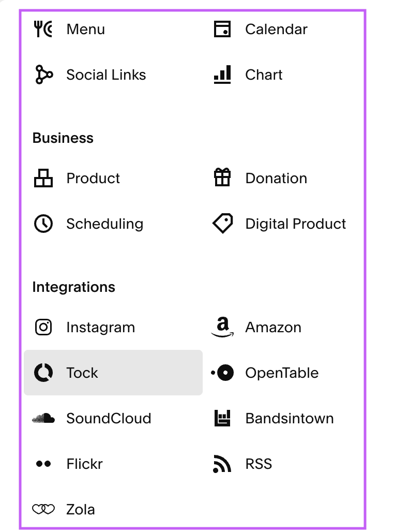Choose the Zola hearts icon
Viewport: 394px width, 532px height.
click(x=43, y=509)
